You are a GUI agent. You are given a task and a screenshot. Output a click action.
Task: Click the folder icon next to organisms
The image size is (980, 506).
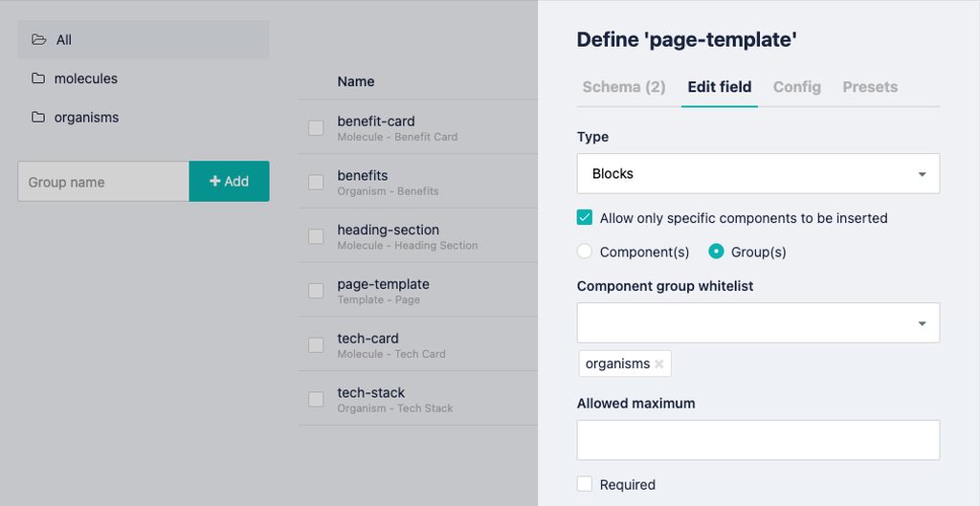[38, 118]
